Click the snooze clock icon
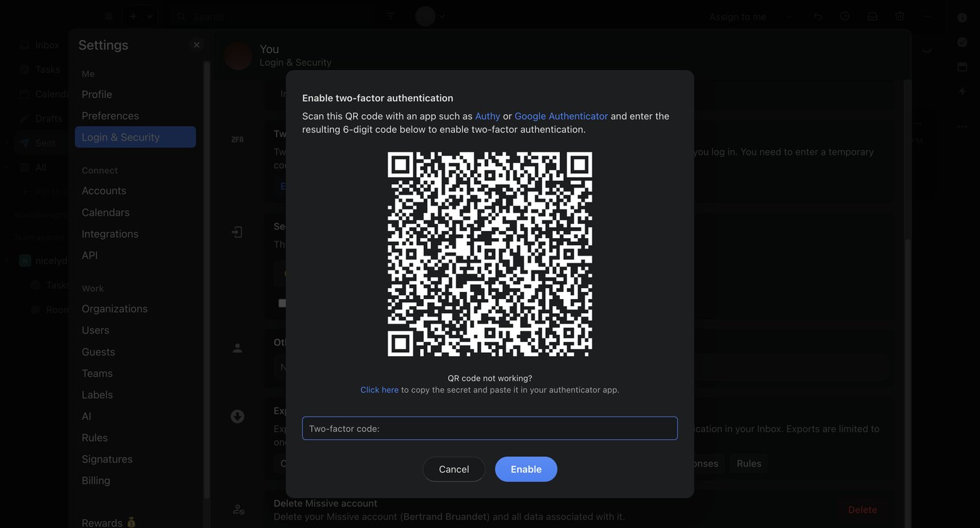Viewport: 980px width, 528px height. [845, 16]
